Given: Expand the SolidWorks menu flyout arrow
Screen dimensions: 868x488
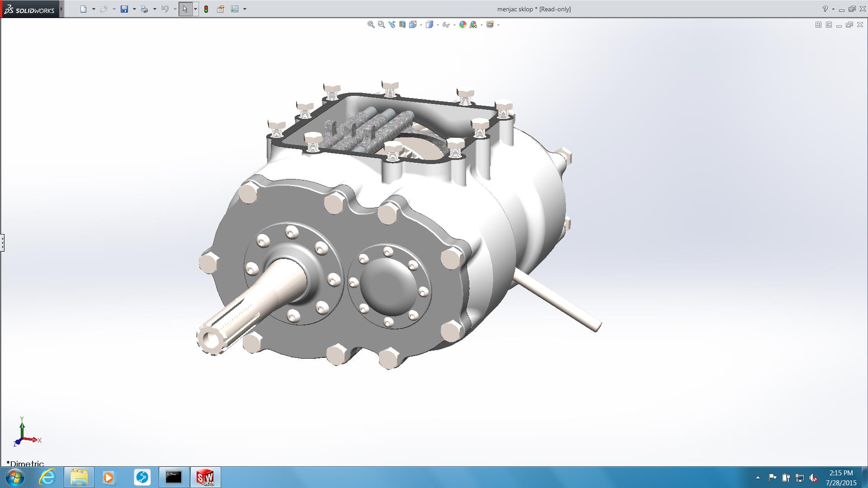Looking at the screenshot, I should click(x=61, y=9).
